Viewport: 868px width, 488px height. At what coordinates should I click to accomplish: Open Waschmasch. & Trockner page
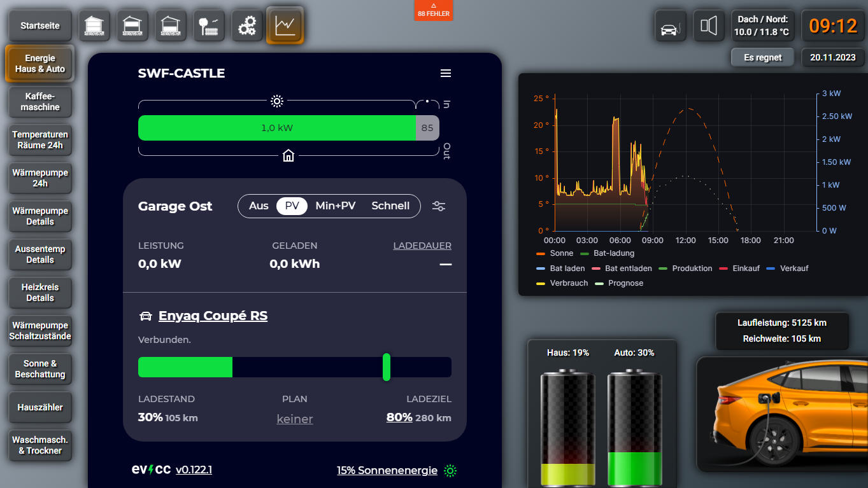click(x=40, y=445)
